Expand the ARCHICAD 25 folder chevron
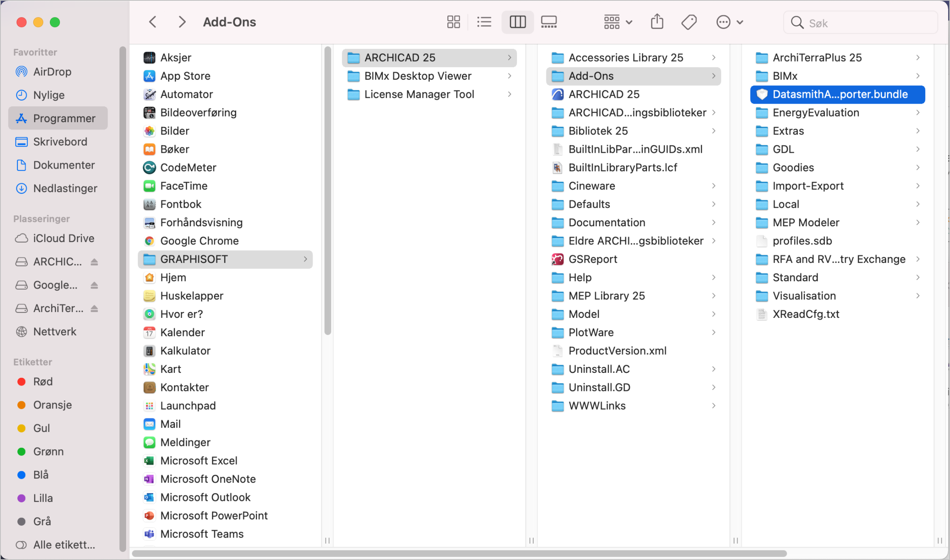 coord(510,58)
